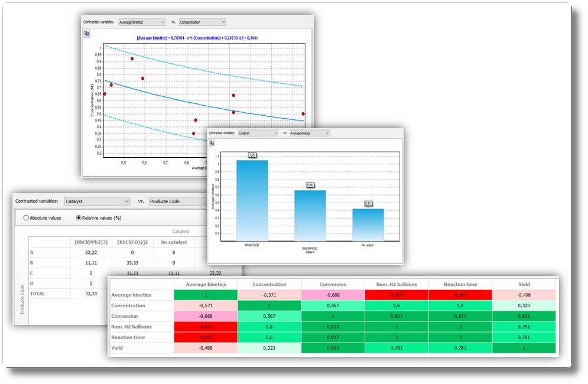The height and width of the screenshot is (384, 588).
Task: Click red cell -0,971 in Average kinetics row, Reaction time column
Action: click(460, 295)
